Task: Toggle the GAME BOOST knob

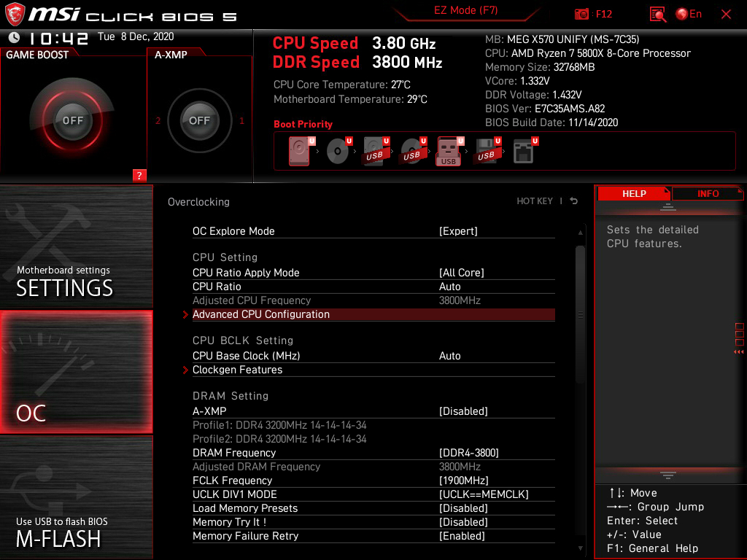Action: click(72, 120)
